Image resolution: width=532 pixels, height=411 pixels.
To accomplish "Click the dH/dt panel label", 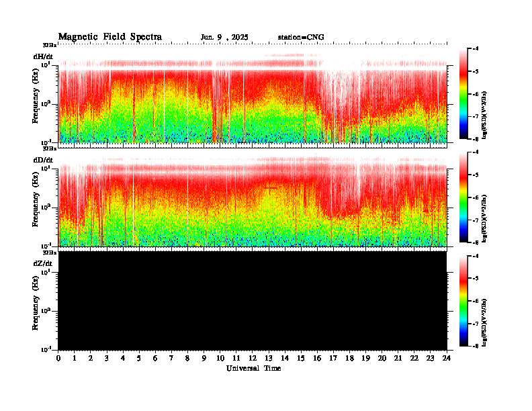I will 43,56.
